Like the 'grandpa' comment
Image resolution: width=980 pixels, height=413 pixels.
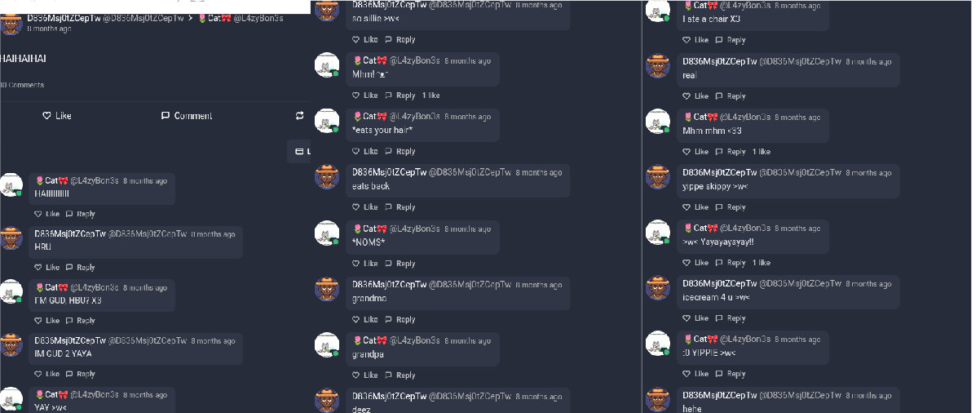tap(365, 375)
